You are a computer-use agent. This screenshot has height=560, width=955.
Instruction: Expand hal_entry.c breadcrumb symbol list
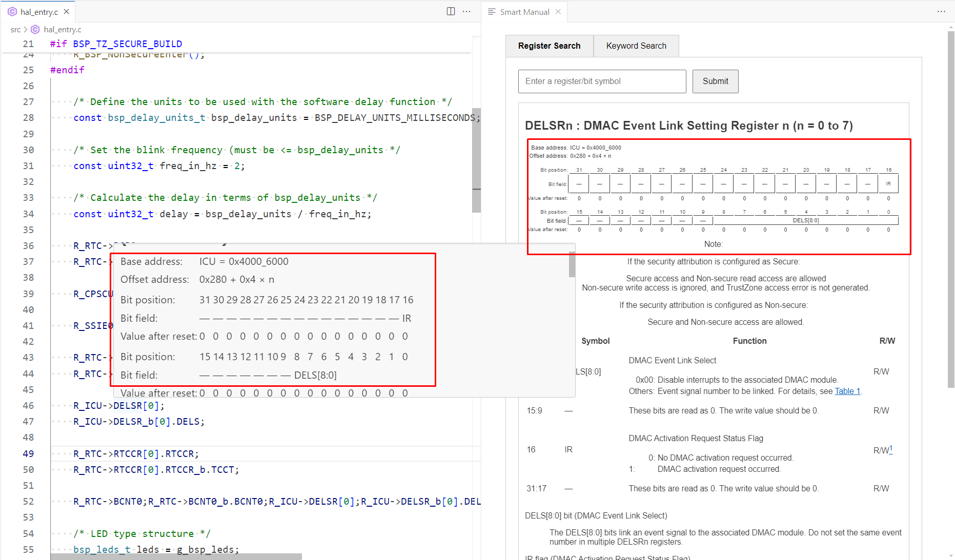click(x=62, y=30)
